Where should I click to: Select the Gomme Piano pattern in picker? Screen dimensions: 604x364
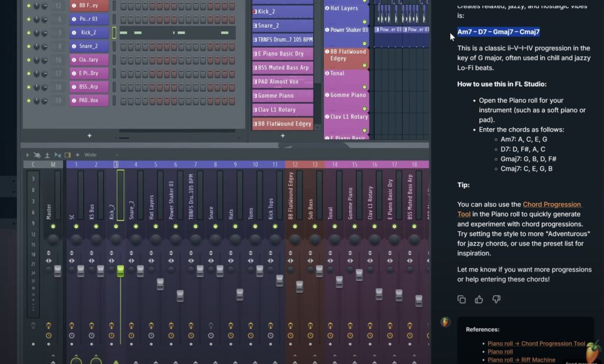(282, 96)
